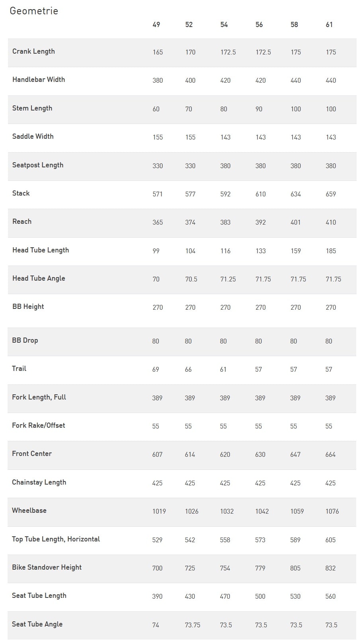
Task: Select the Fork Rake/Offset row label
Action: point(39,425)
